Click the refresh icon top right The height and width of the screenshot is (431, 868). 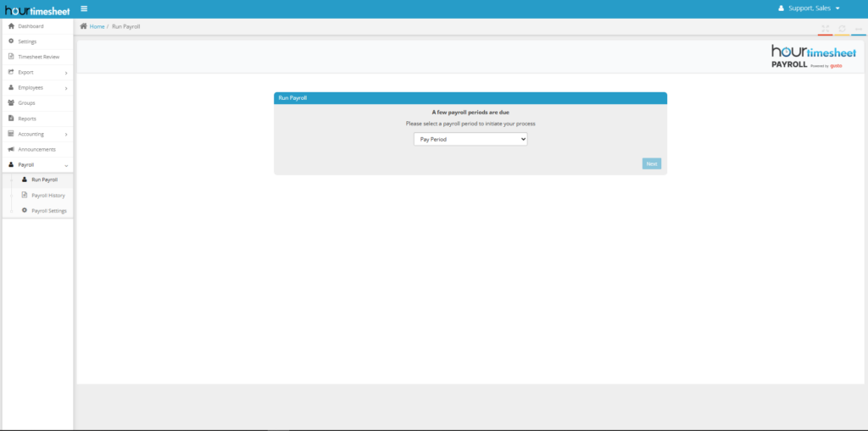point(842,28)
